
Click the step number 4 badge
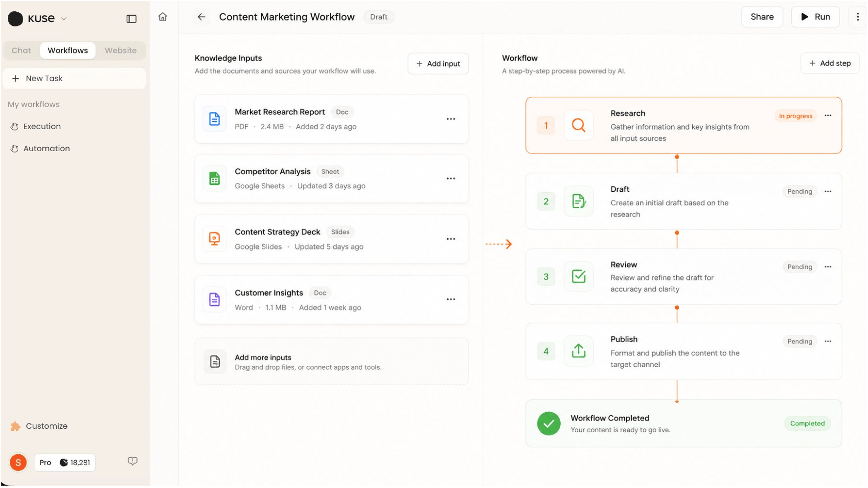[x=546, y=351]
